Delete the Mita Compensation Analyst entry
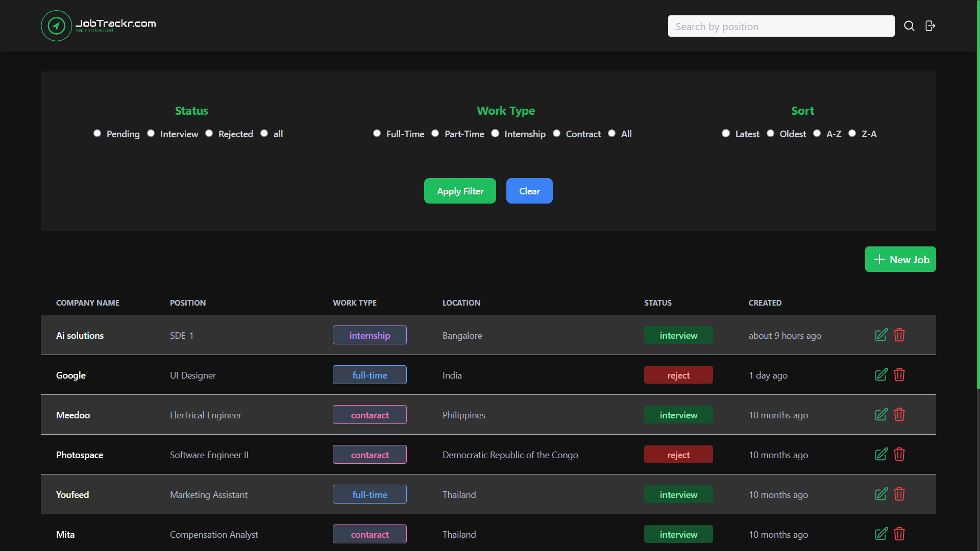 899,534
